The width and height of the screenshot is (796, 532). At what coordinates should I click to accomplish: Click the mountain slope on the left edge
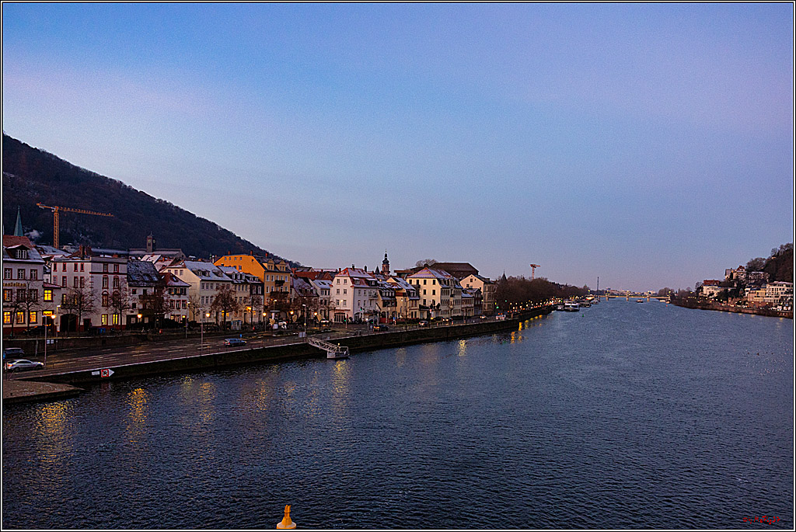pos(47,179)
